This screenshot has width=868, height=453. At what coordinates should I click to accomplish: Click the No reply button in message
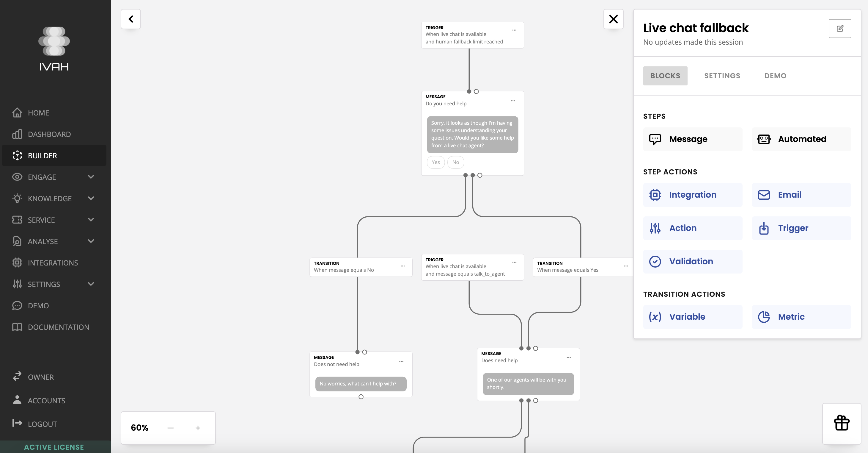[x=455, y=162]
